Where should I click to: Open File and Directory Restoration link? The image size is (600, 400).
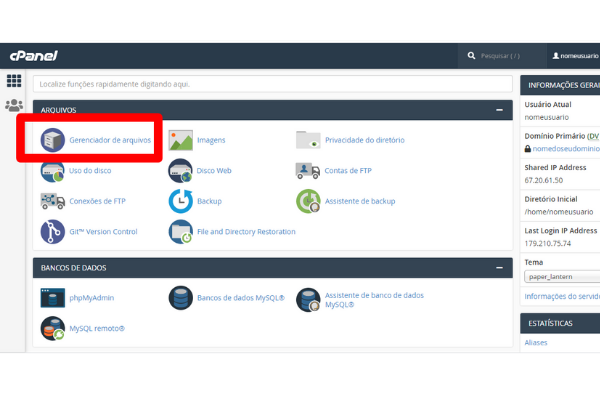[246, 232]
